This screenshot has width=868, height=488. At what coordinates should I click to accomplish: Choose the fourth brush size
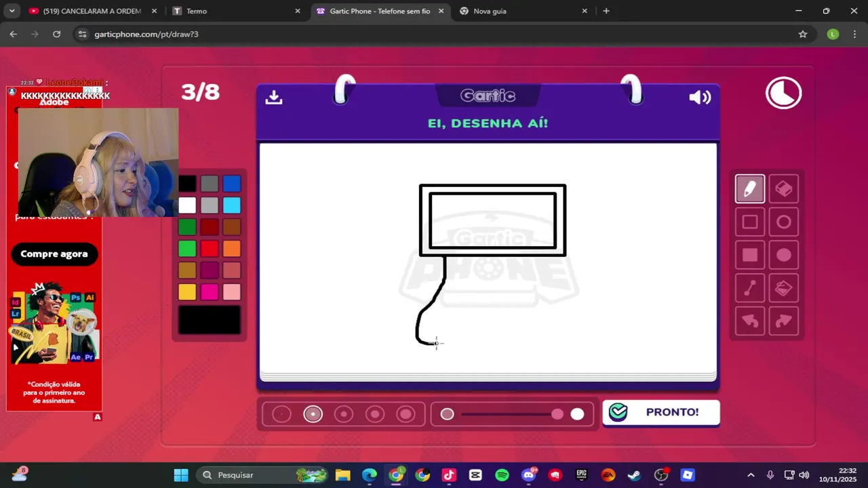[x=375, y=414]
